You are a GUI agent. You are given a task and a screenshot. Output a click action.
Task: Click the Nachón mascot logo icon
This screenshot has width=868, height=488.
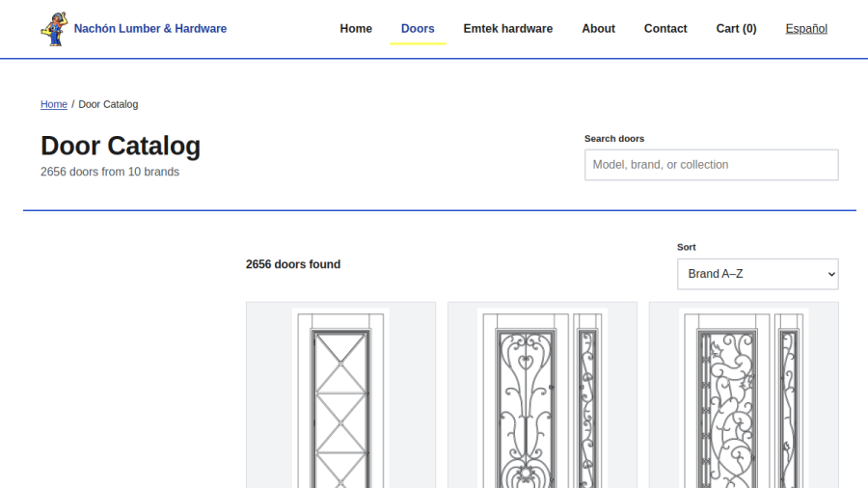click(x=54, y=29)
